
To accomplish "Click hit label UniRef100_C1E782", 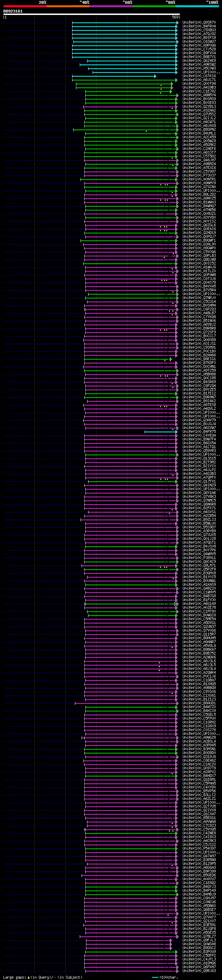I will 199,91.
